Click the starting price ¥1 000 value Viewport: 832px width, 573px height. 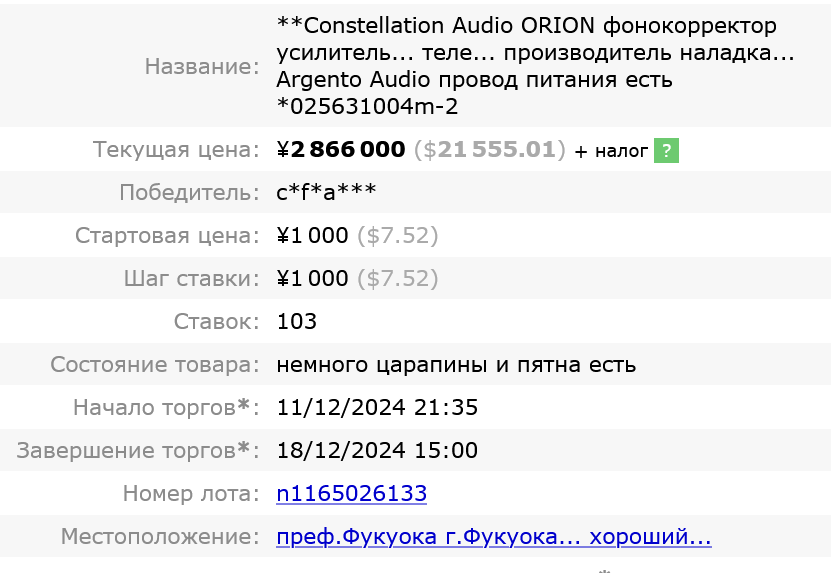312,236
